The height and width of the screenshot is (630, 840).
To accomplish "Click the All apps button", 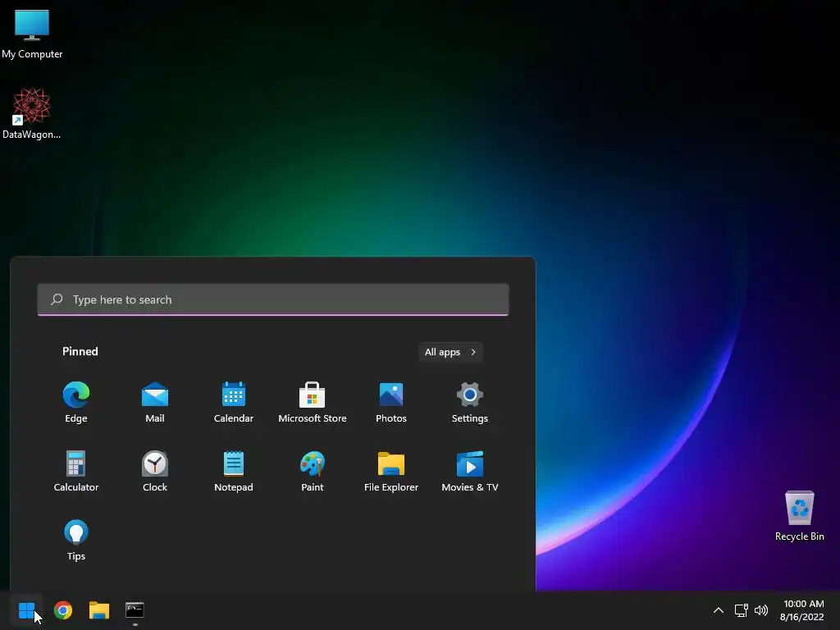I will click(450, 352).
